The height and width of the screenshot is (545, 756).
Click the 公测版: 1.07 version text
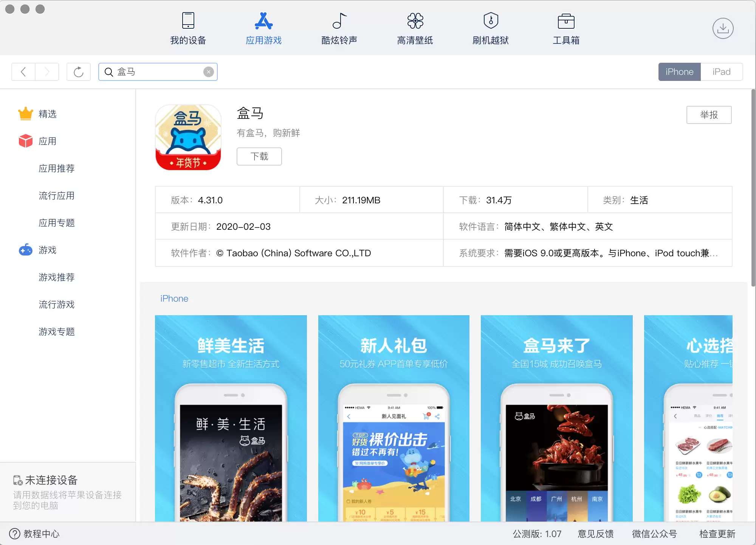[537, 534]
